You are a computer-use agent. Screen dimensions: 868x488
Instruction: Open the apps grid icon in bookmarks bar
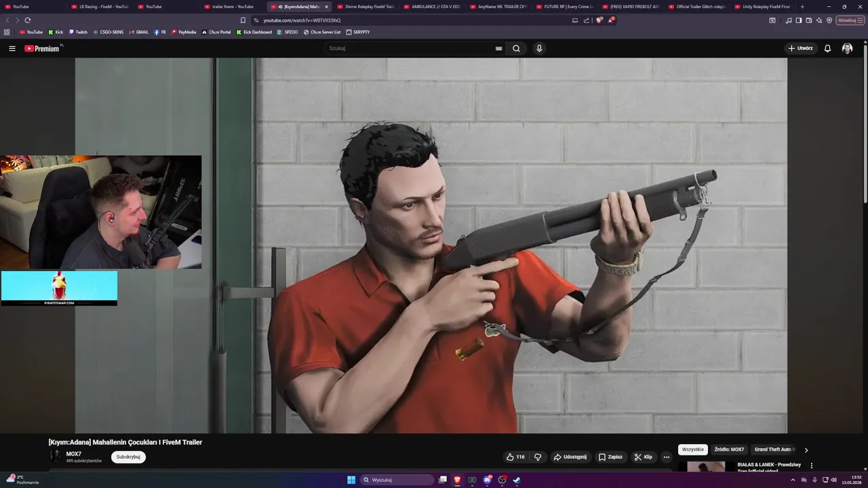7,32
